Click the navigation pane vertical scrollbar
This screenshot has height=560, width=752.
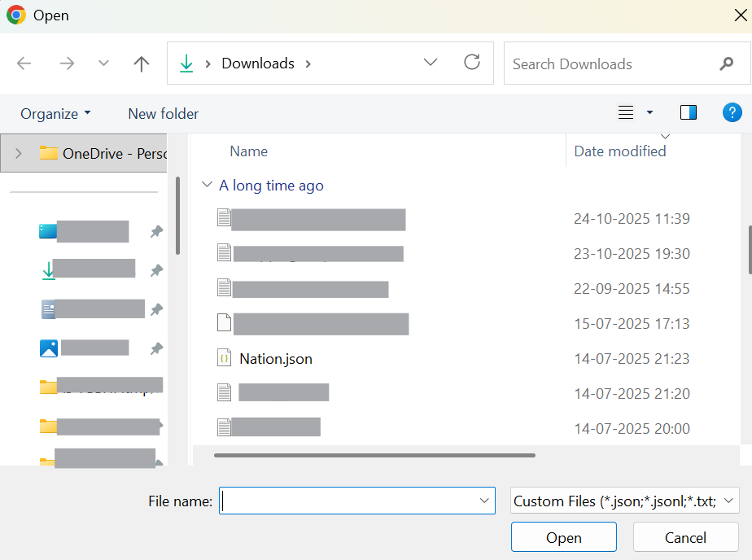pyautogui.click(x=178, y=216)
